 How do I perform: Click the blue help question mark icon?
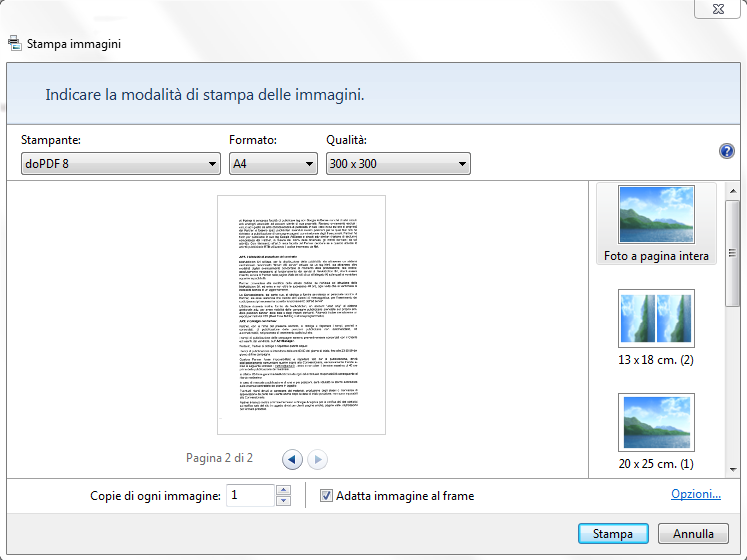[727, 151]
